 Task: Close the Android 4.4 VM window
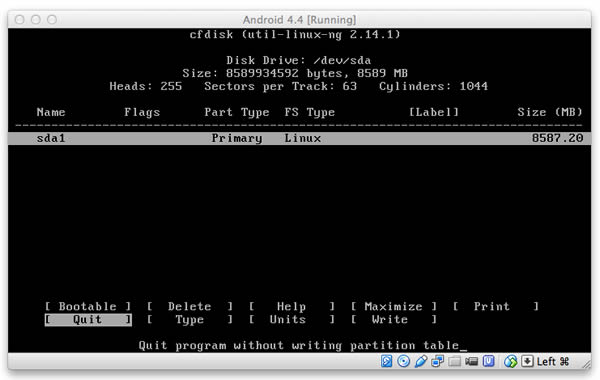pos(20,20)
